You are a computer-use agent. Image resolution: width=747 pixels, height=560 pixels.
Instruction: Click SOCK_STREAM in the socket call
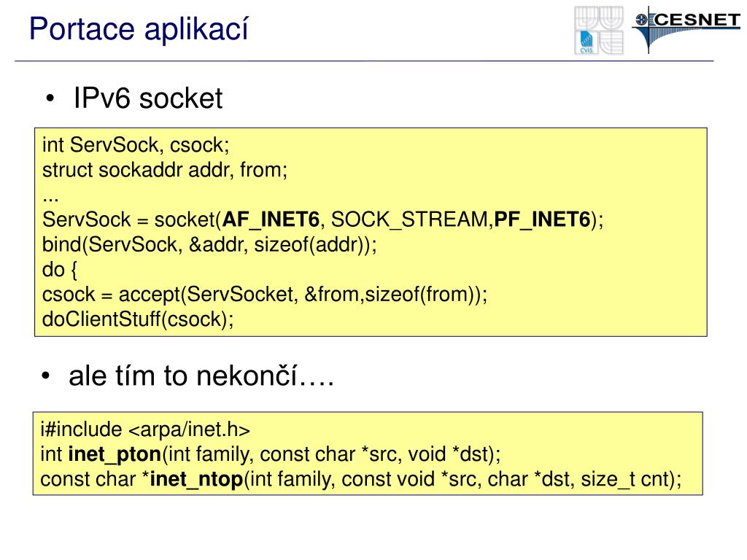click(x=410, y=219)
